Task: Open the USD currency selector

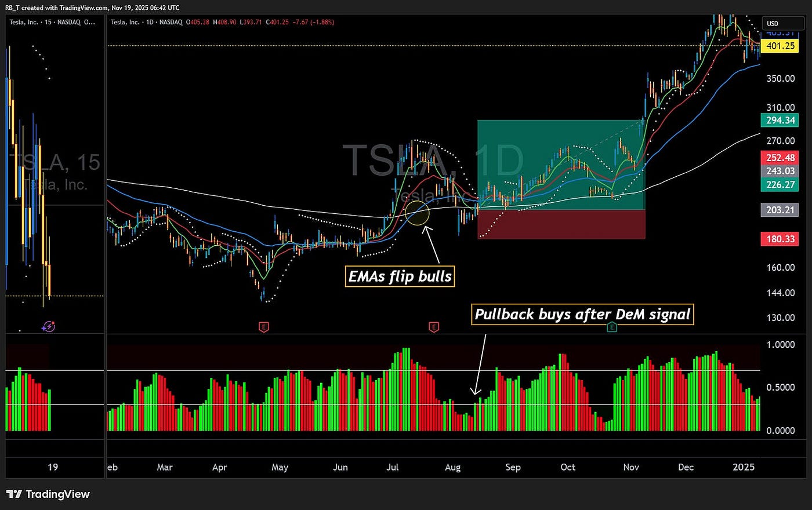Action: [x=783, y=23]
